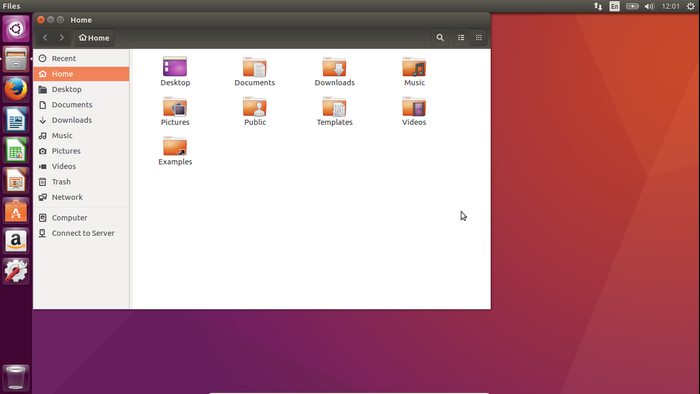Image resolution: width=700 pixels, height=394 pixels.
Task: Open Trash from the sidebar
Action: 81,182
